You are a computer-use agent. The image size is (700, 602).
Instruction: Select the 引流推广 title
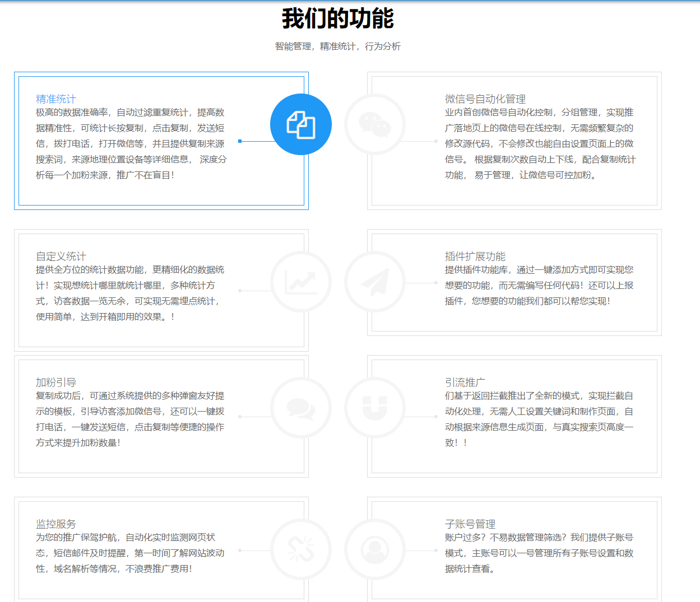[x=465, y=382]
